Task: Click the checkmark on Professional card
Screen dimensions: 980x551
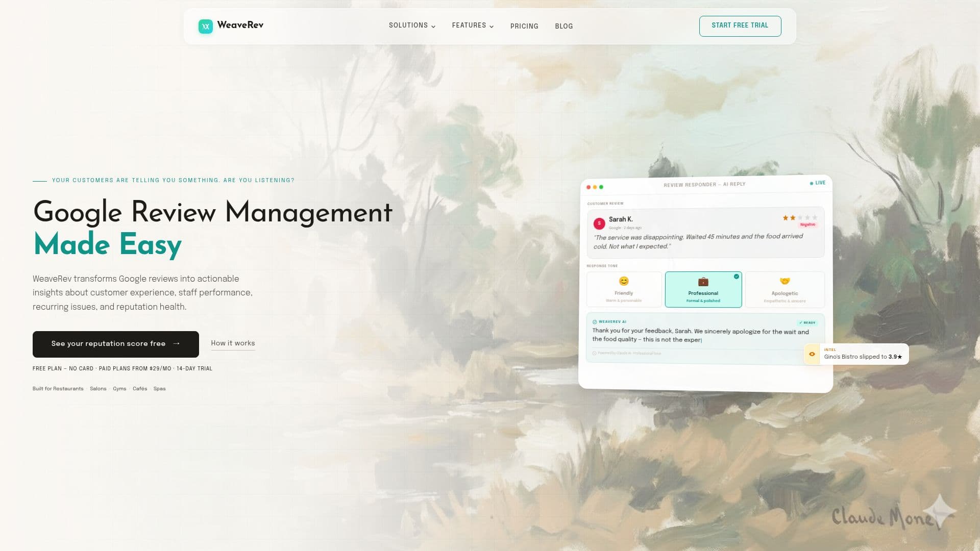Action: [x=737, y=277]
